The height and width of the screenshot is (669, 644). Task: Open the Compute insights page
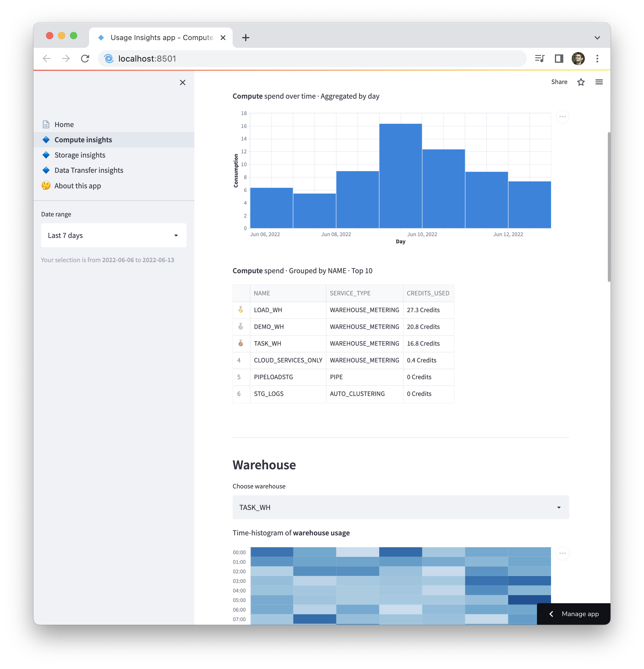pyautogui.click(x=83, y=140)
